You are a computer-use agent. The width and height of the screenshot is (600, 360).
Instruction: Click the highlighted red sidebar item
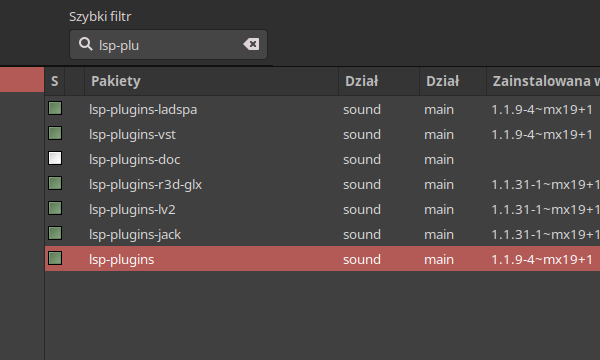[22, 80]
